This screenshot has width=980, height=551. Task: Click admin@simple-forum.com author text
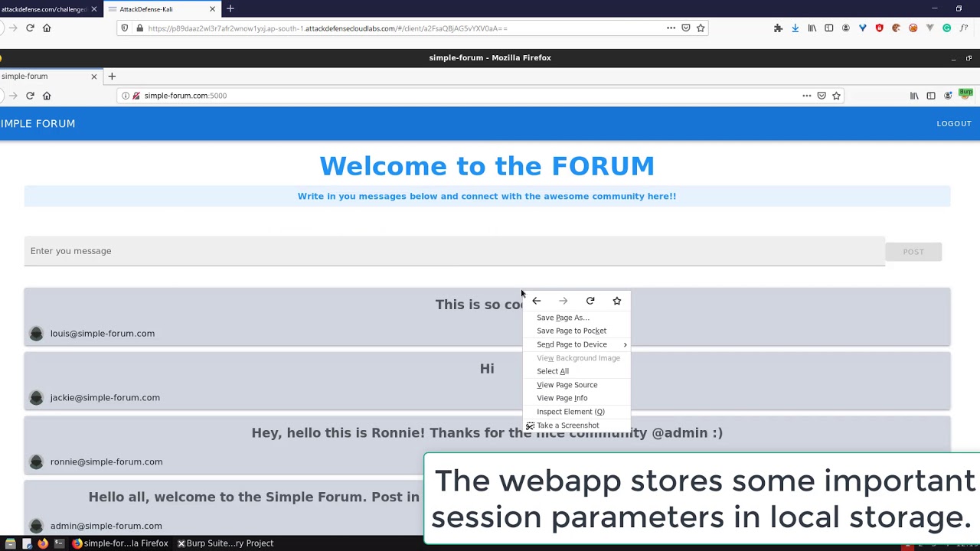click(x=106, y=527)
